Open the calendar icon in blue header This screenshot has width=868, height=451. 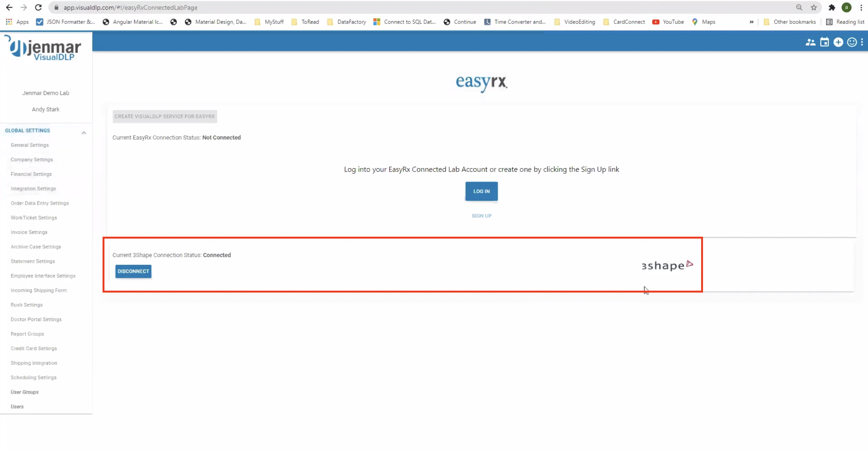point(824,42)
